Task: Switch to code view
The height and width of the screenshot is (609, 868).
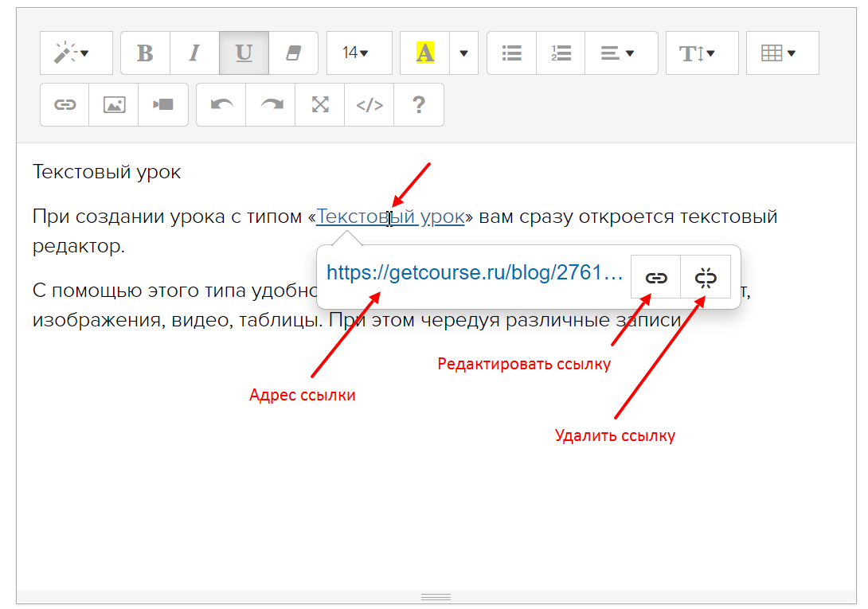Action: coord(369,105)
